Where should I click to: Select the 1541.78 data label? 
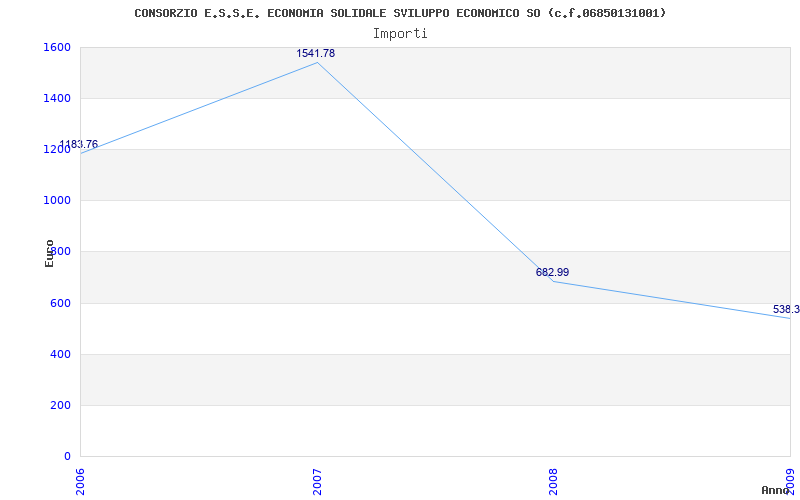click(316, 53)
